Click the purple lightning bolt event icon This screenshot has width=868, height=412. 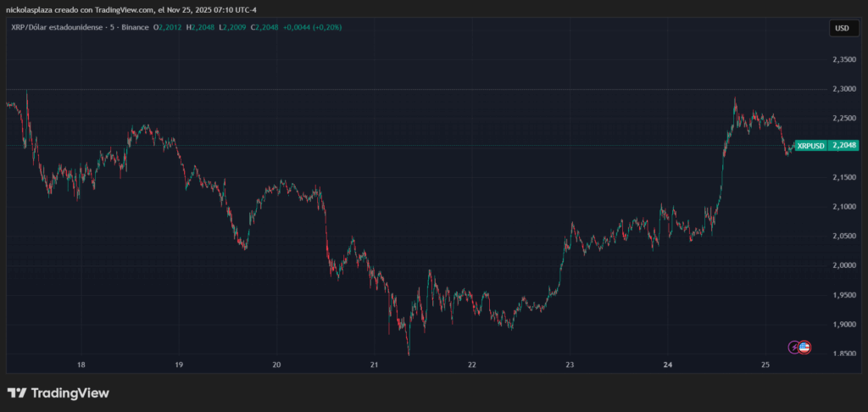794,347
